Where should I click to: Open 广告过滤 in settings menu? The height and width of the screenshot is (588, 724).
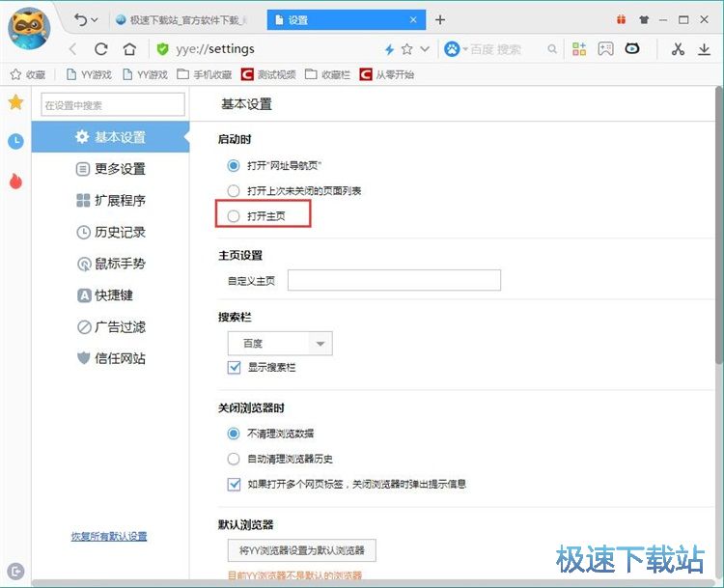pos(110,326)
